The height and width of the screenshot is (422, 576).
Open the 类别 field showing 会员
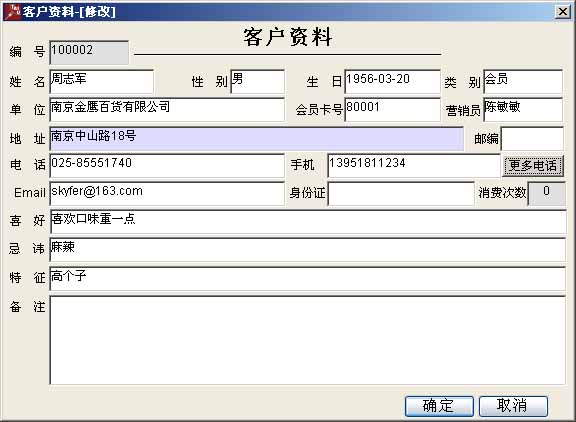pos(523,82)
